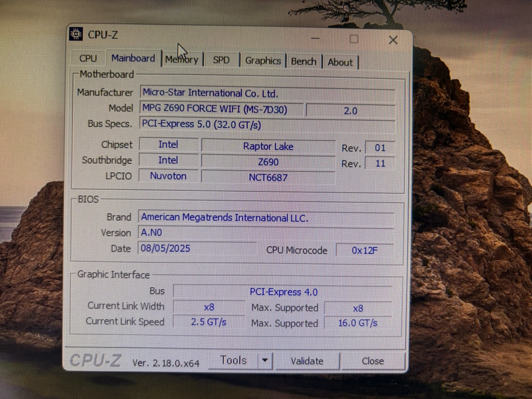532x399 pixels.
Task: Switch to the SPD tab
Action: tap(221, 60)
